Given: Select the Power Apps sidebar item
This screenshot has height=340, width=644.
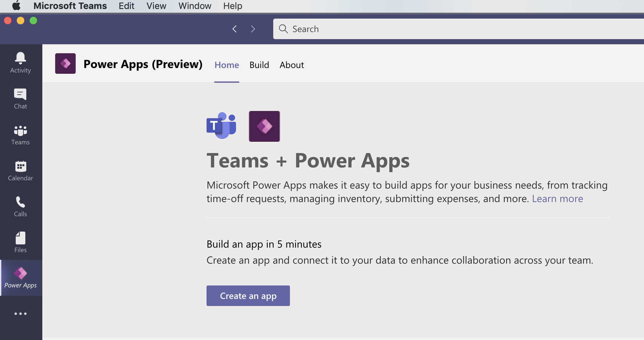Looking at the screenshot, I should [x=21, y=278].
